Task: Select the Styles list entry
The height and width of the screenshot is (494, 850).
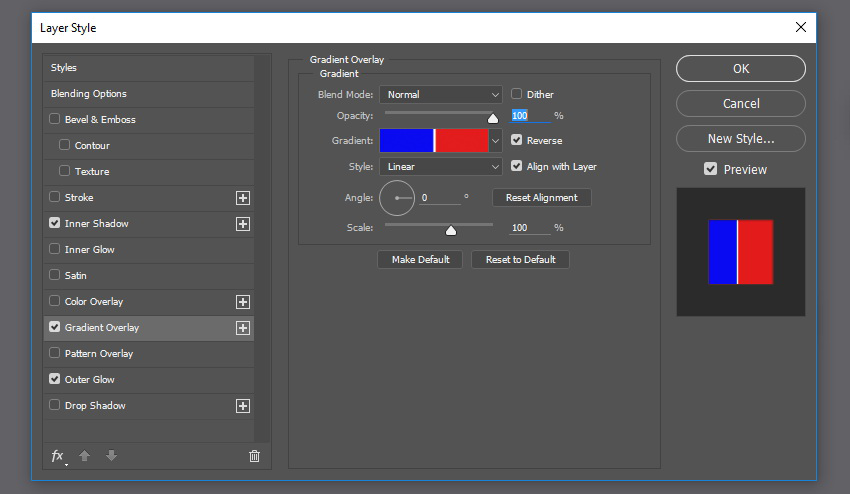Action: 149,68
